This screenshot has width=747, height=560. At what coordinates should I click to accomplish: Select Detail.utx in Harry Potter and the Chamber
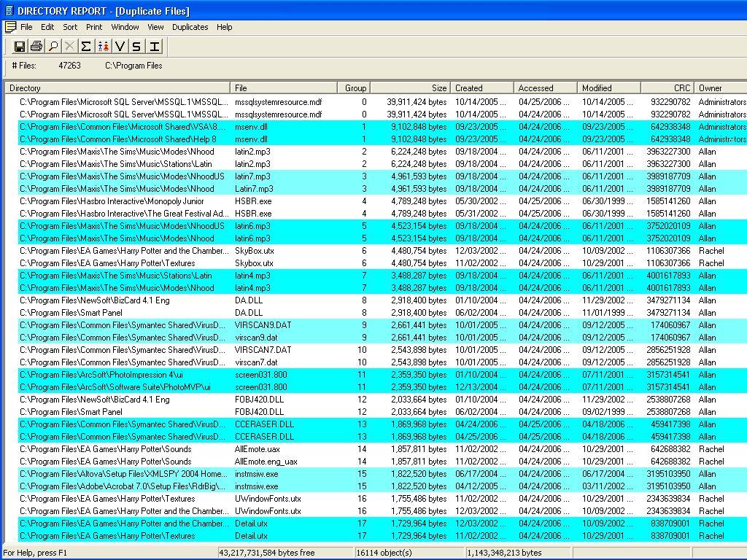382,523
